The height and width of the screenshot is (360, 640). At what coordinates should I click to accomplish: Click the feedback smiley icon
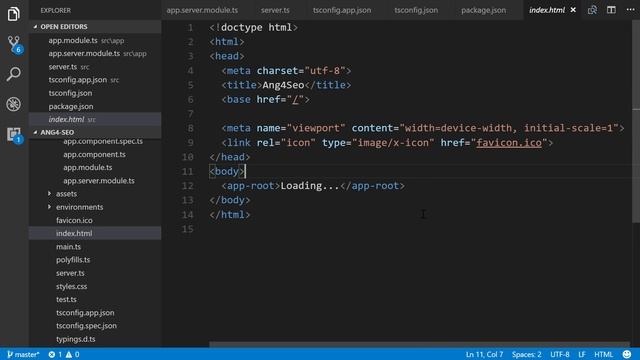[x=627, y=354]
